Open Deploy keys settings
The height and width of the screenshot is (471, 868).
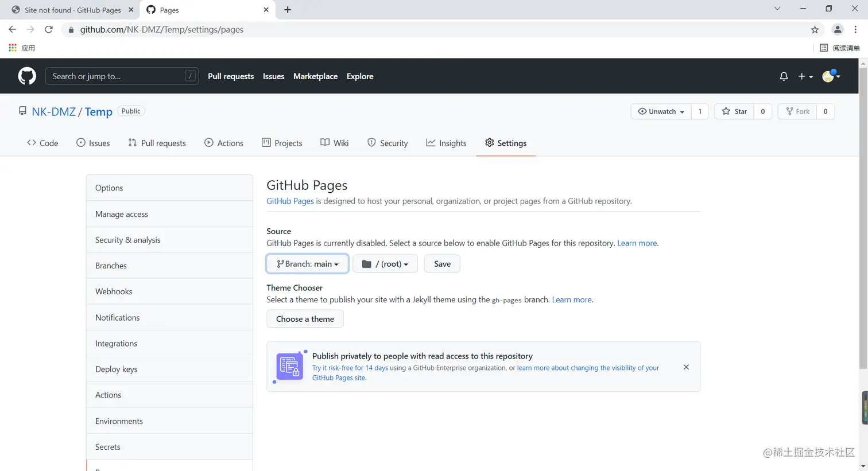(169, 369)
